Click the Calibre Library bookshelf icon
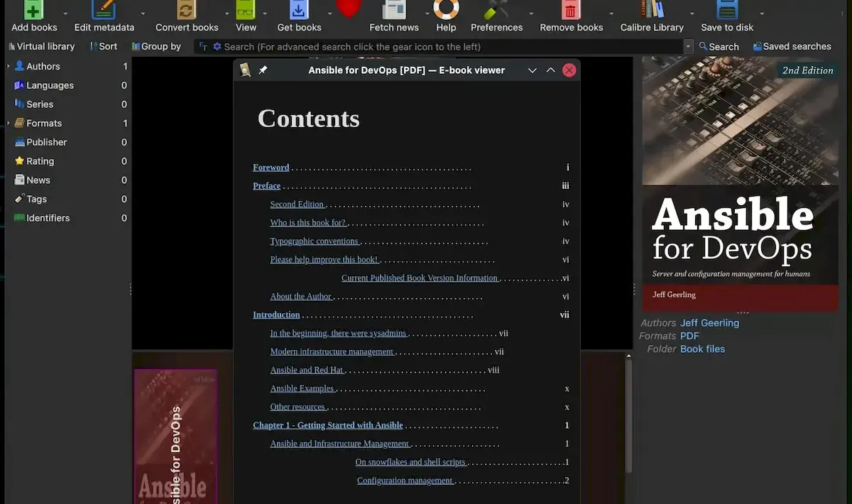This screenshot has height=504, width=852. point(652,9)
